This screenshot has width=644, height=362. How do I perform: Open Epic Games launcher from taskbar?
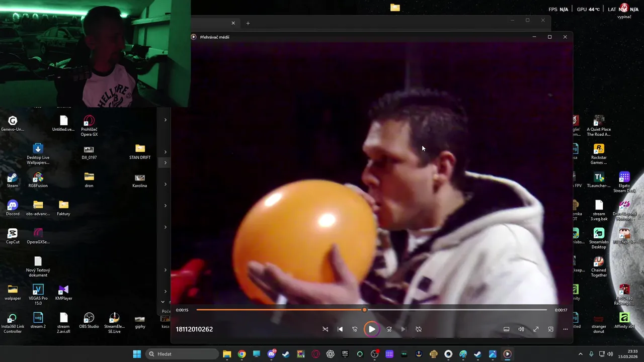(345, 354)
